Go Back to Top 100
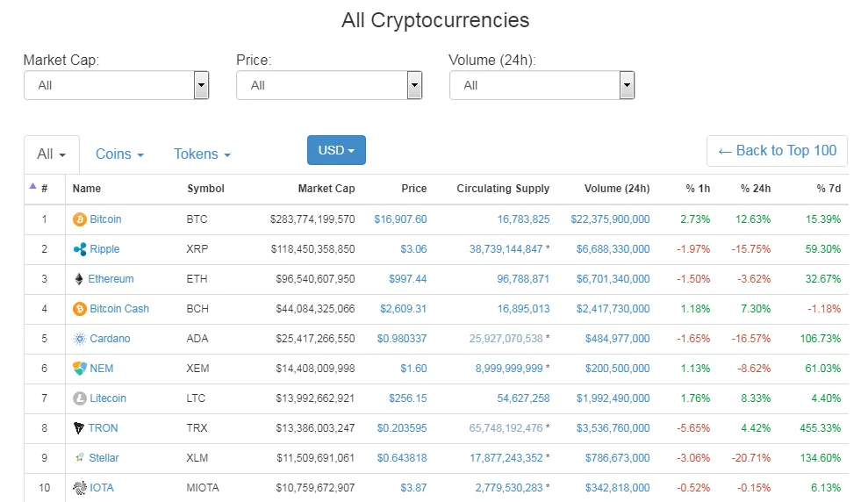 777,151
